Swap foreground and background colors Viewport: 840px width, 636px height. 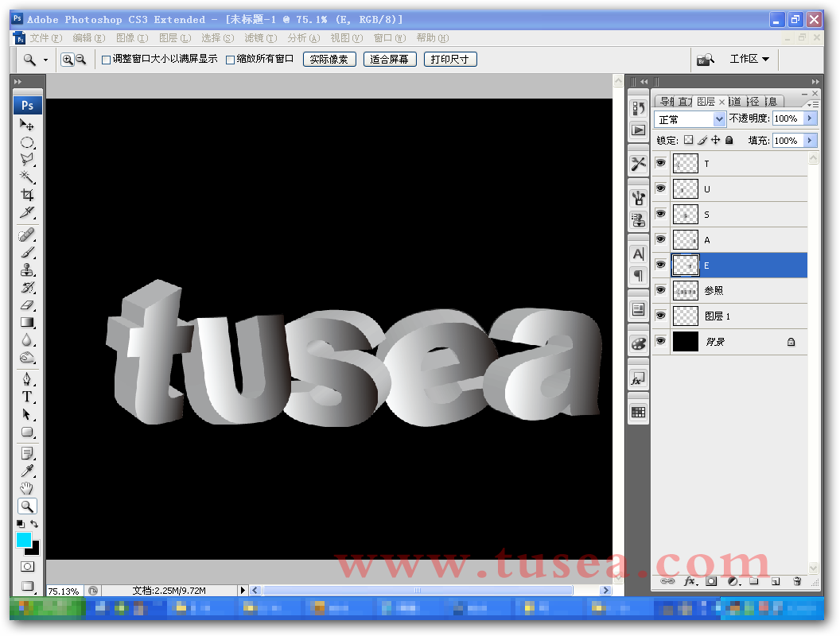[x=34, y=524]
